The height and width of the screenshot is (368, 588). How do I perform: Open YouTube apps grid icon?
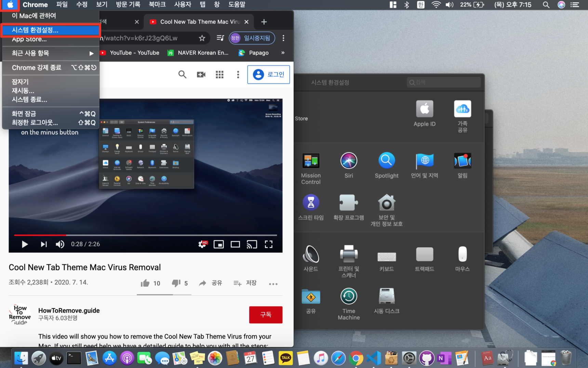219,75
